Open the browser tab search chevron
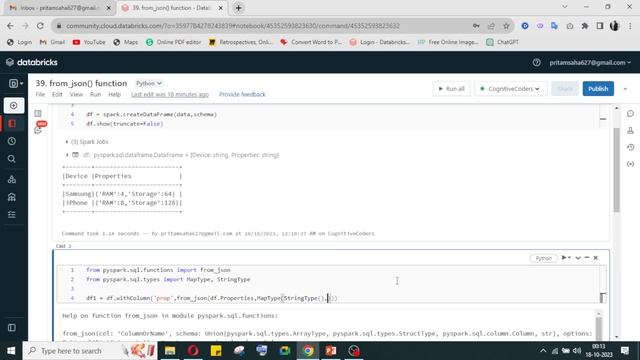640x360 pixels. click(564, 7)
